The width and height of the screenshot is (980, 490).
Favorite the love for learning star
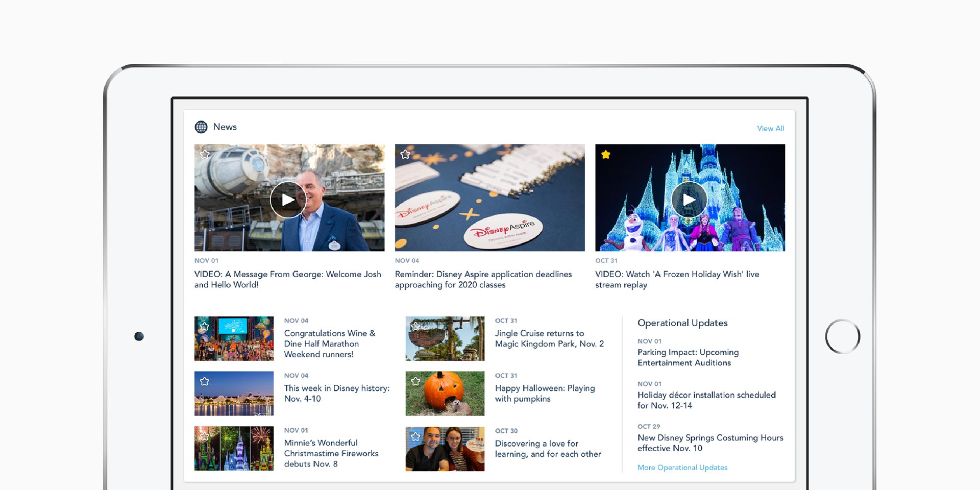coord(415,437)
